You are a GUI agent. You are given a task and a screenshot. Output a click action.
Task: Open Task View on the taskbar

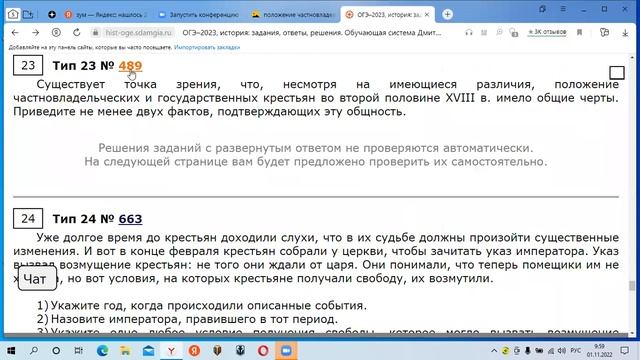[x=78, y=351]
